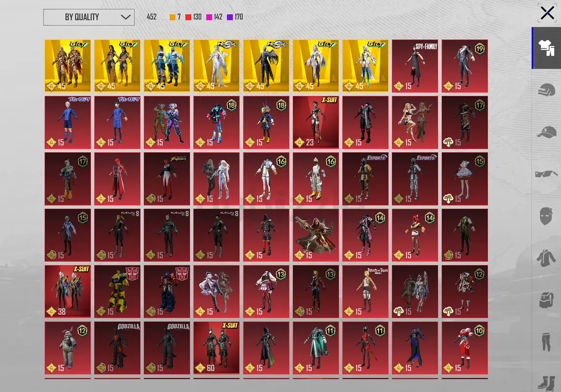561x392 pixels.
Task: Expand the By Quality sort dropdown
Action: pos(89,17)
